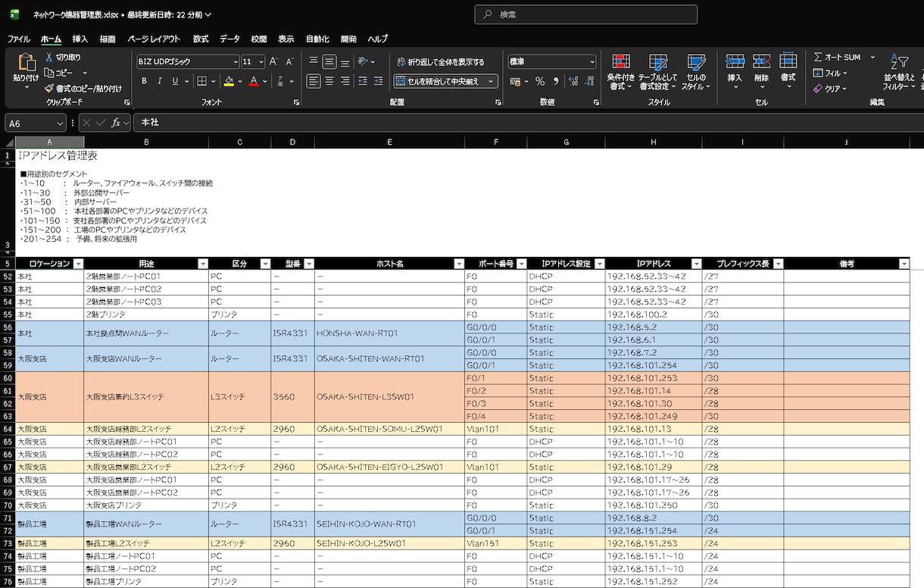The image size is (924, 588).
Task: Open 条件付き書式 conditional formatting
Action: [621, 72]
